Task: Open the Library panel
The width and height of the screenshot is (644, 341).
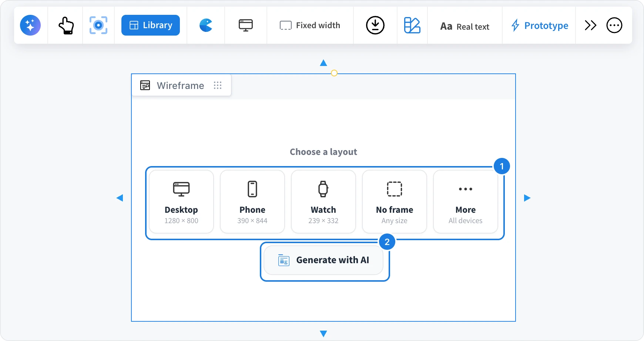Action: coord(151,25)
